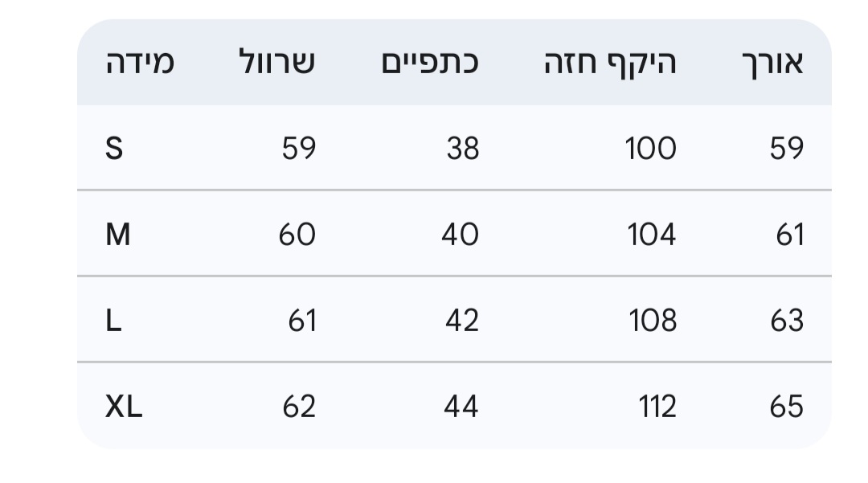Screen dimensions: 868x483
Task: Select the כתפיים column header
Action: 430,63
